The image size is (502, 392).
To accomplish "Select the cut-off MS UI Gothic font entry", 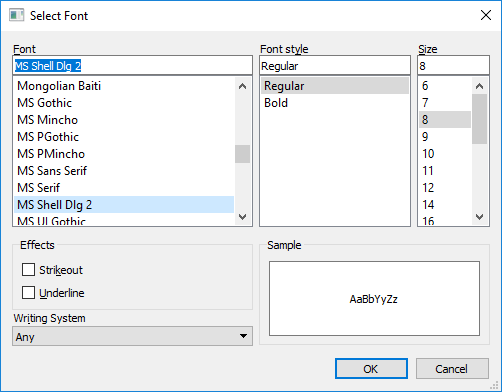I will 124,220.
